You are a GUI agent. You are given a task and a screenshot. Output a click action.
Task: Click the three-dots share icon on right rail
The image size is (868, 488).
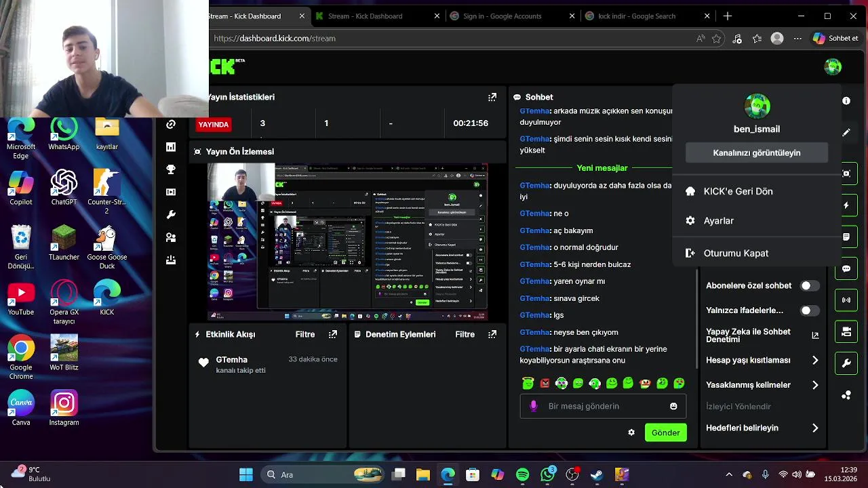click(846, 395)
